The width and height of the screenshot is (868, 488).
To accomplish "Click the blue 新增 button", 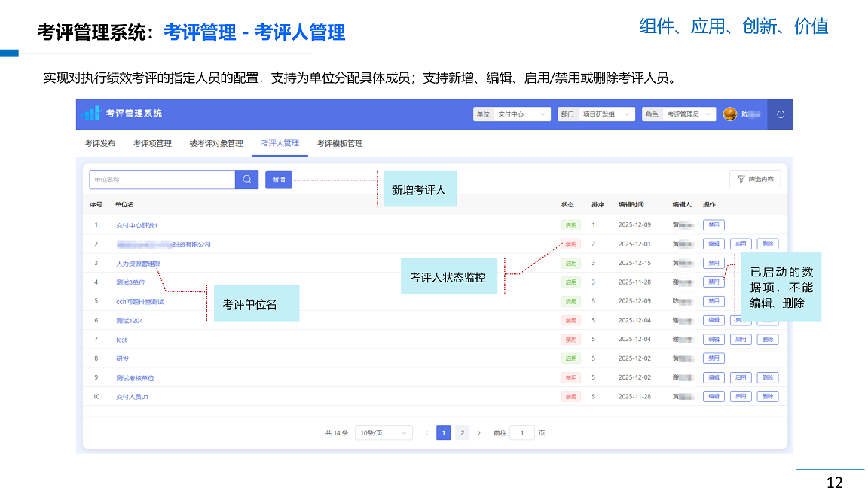I will click(x=279, y=180).
